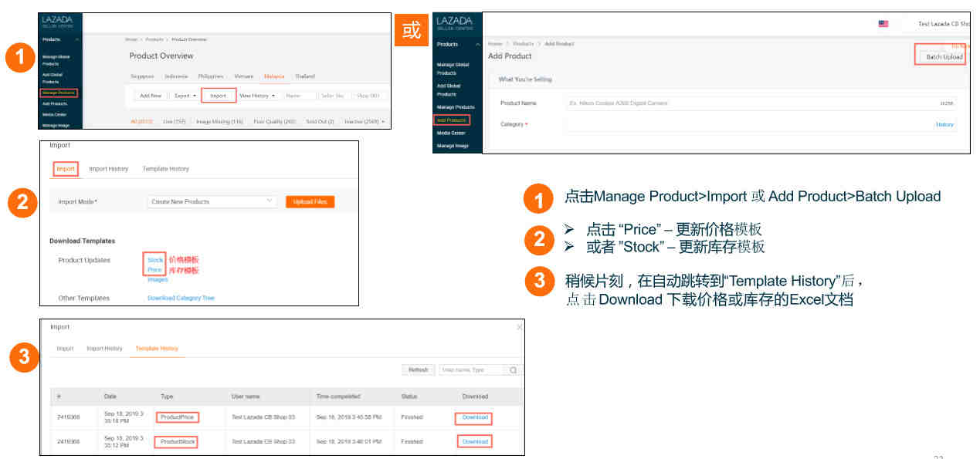Viewport: 980px width, 459px height.
Task: Open the Import History tab in the Import Mode dialog
Action: point(108,169)
